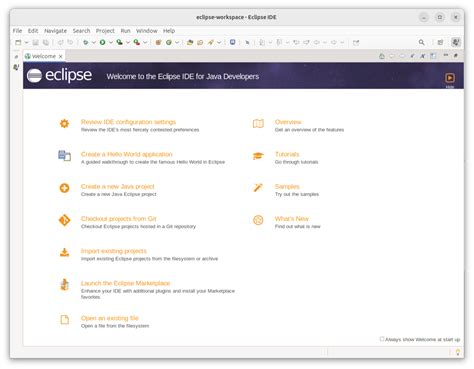Click the New wizard toolbar icon
The height and width of the screenshot is (369, 474).
pyautogui.click(x=18, y=42)
